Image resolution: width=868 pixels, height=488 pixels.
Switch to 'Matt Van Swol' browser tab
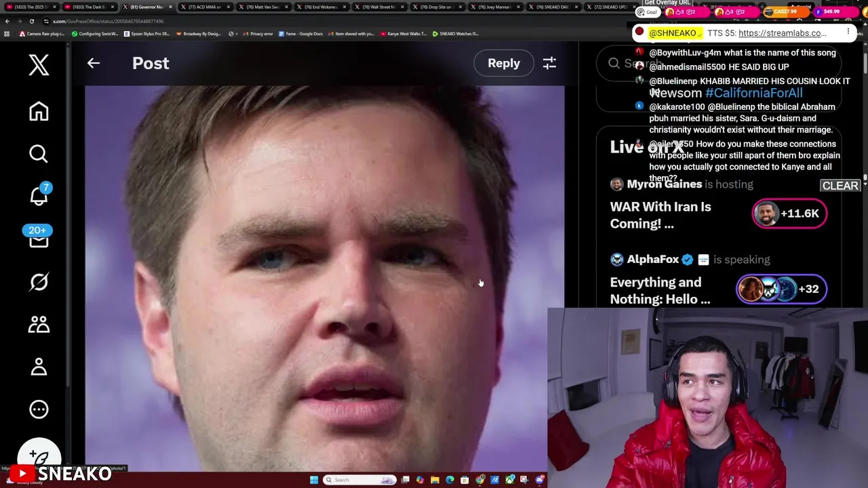pyautogui.click(x=264, y=7)
